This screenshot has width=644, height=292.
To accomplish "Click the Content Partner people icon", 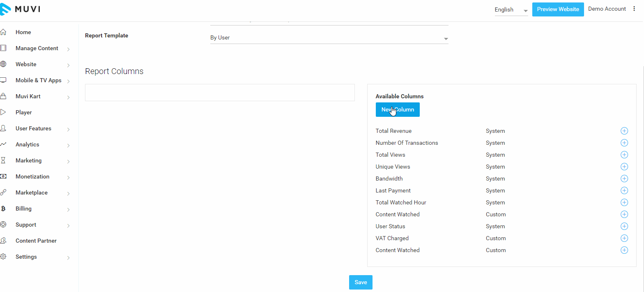I will (x=3, y=241).
